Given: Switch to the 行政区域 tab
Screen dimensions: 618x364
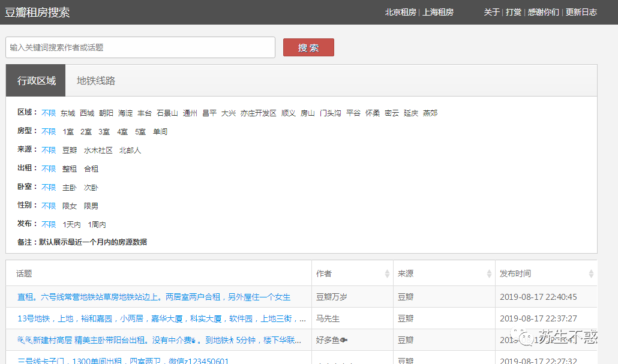Looking at the screenshot, I should pos(36,81).
